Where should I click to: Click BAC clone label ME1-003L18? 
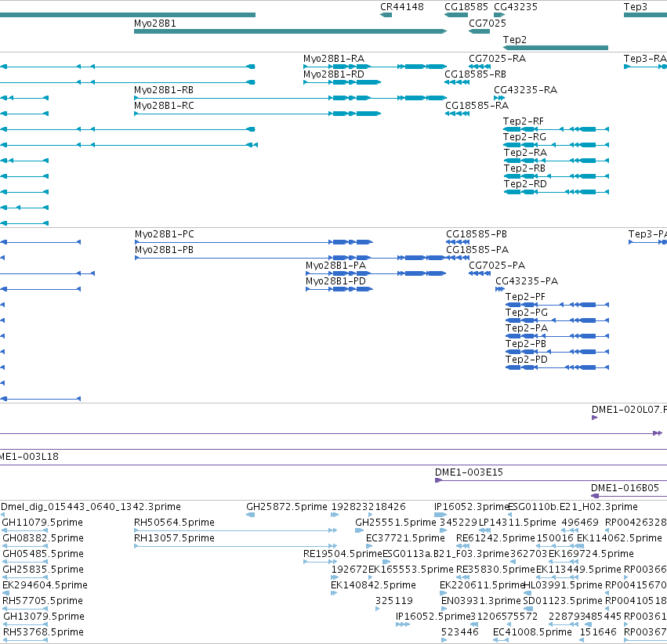[x=29, y=457]
